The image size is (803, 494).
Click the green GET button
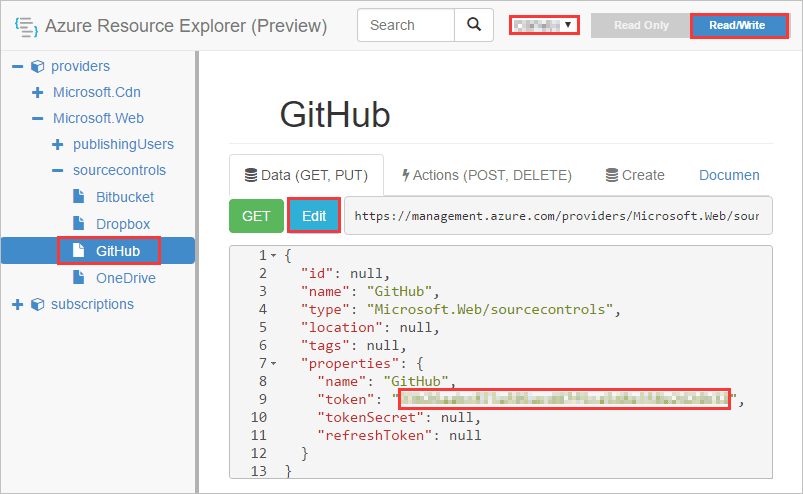256,216
